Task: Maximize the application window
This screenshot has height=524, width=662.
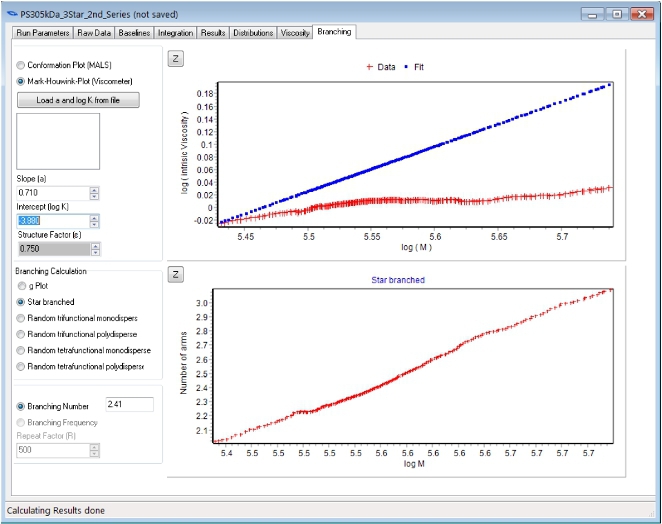Action: click(617, 14)
